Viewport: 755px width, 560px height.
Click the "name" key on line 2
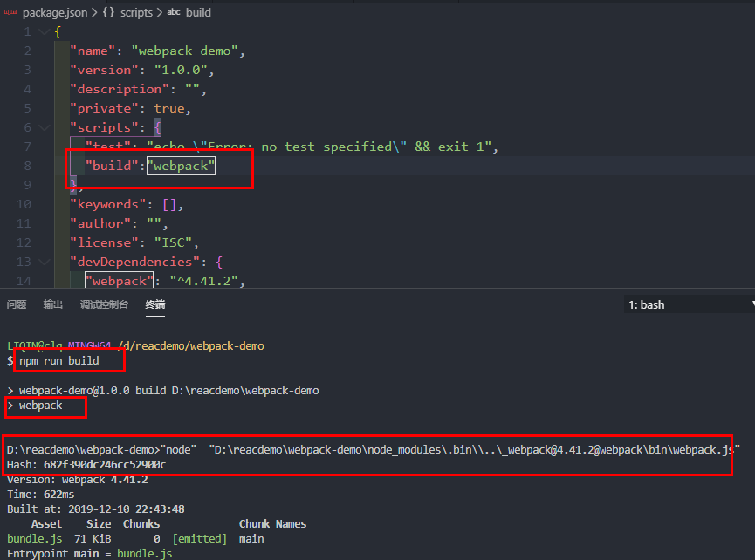tap(93, 51)
